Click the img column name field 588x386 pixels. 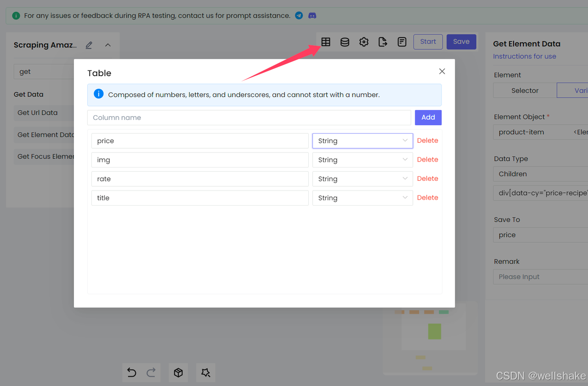[x=200, y=160]
